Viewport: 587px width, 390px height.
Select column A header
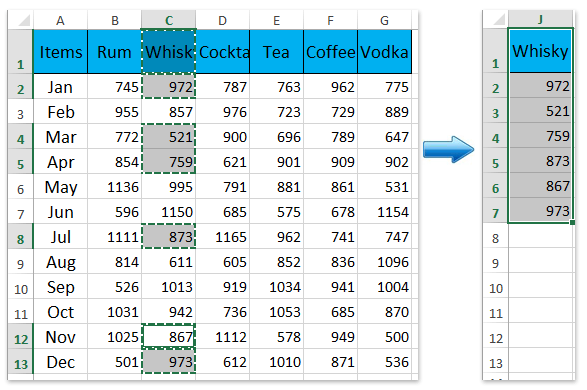(60, 20)
